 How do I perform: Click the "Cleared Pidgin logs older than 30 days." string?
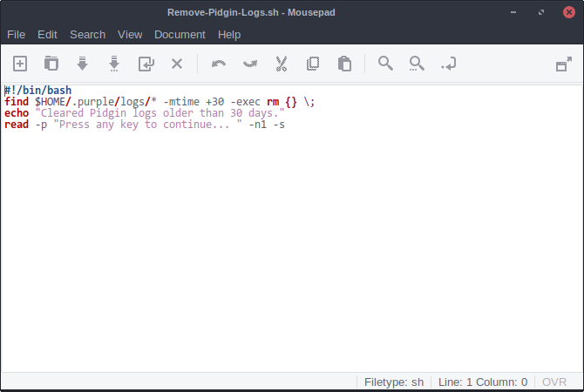[x=160, y=113]
